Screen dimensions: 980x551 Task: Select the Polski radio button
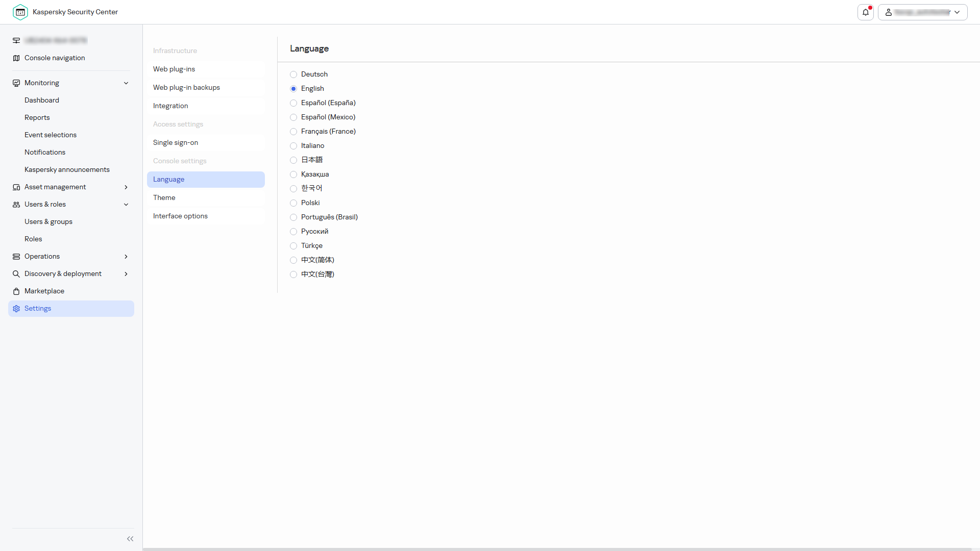tap(293, 203)
